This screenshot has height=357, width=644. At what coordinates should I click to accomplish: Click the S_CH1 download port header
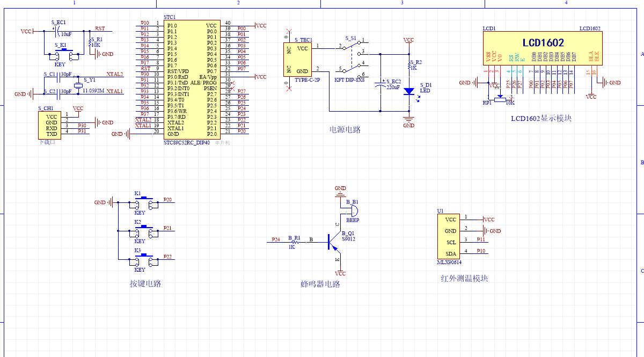click(51, 125)
